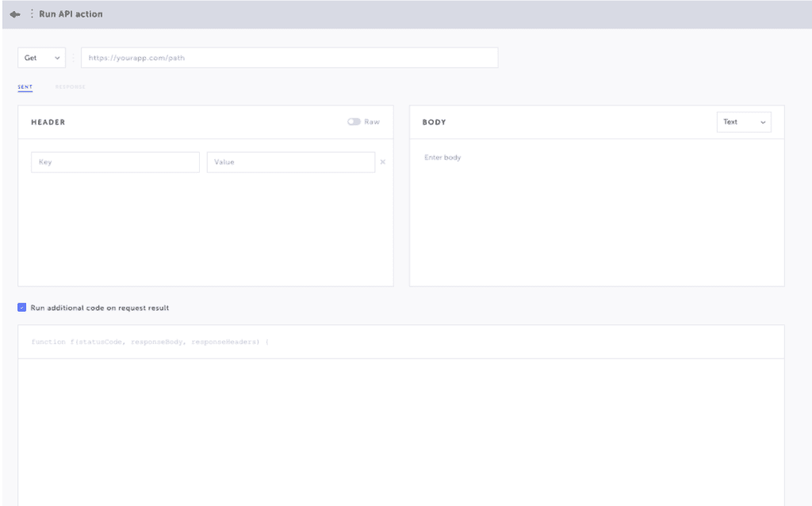Focus the header Value input field
Viewport: 812px width, 506px height.
point(290,162)
